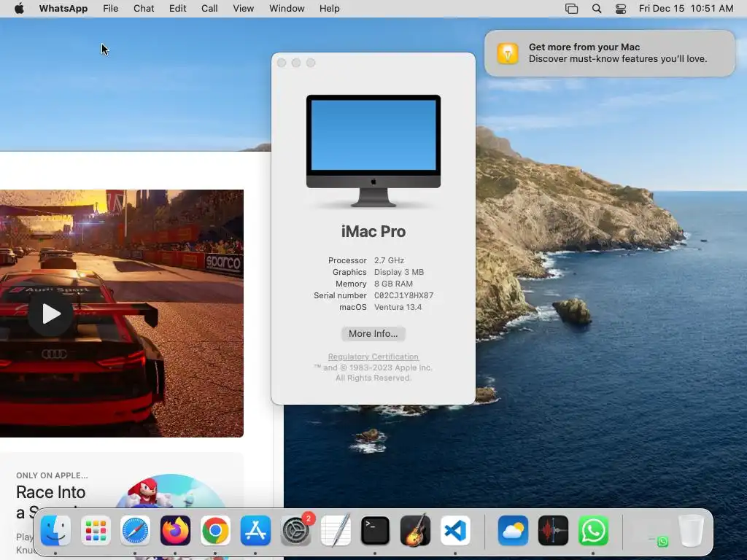This screenshot has height=560, width=747.
Task: Open the Trash from the Dock
Action: pos(691,530)
